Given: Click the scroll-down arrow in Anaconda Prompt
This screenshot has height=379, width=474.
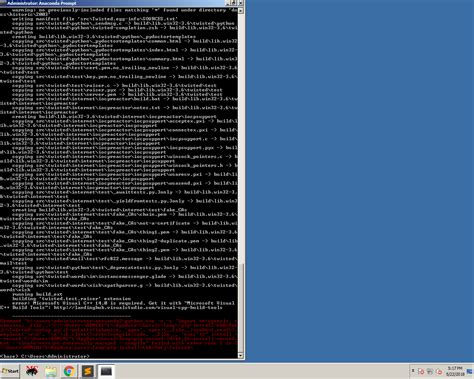Looking at the screenshot, I should (241, 355).
